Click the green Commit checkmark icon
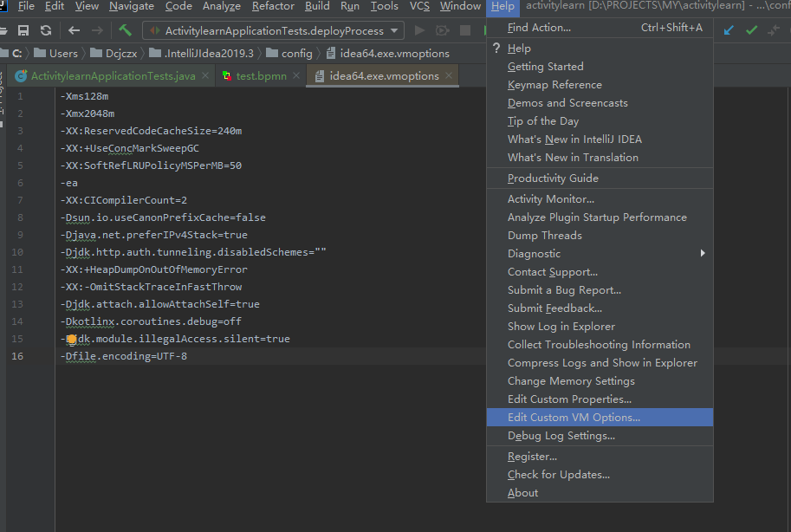This screenshot has height=532, width=791. pos(752,30)
